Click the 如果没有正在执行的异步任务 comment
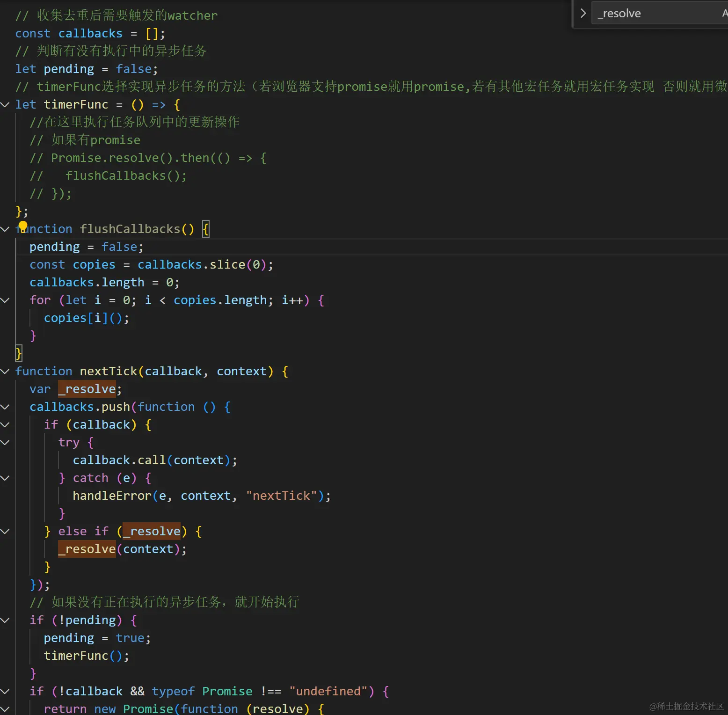728x715 pixels. (164, 602)
